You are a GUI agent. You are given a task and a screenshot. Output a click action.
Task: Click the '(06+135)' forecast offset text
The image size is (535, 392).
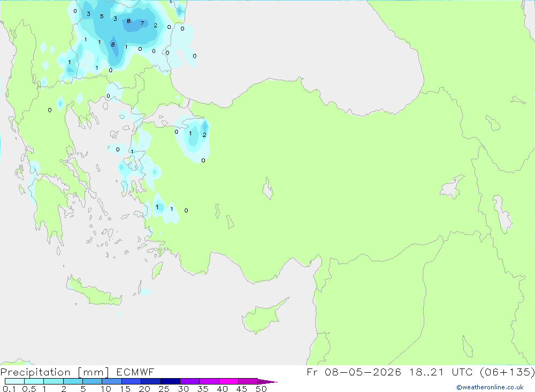[x=507, y=372]
